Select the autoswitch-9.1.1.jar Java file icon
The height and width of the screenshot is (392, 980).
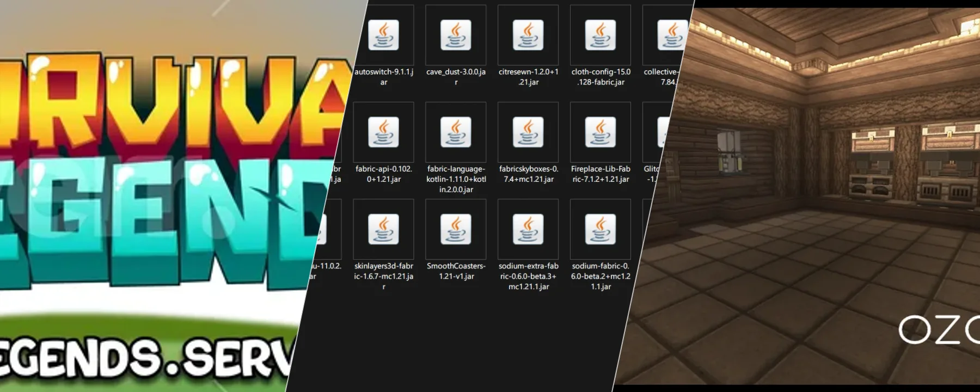point(383,35)
